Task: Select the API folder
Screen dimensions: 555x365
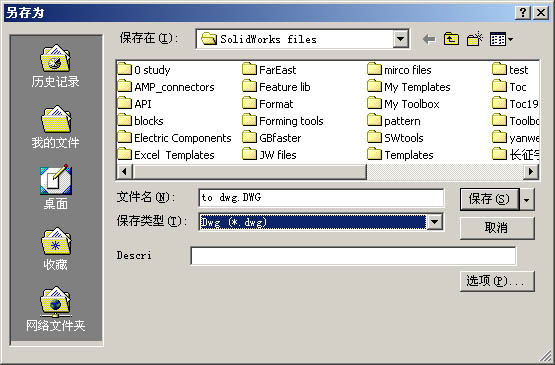Action: click(135, 104)
